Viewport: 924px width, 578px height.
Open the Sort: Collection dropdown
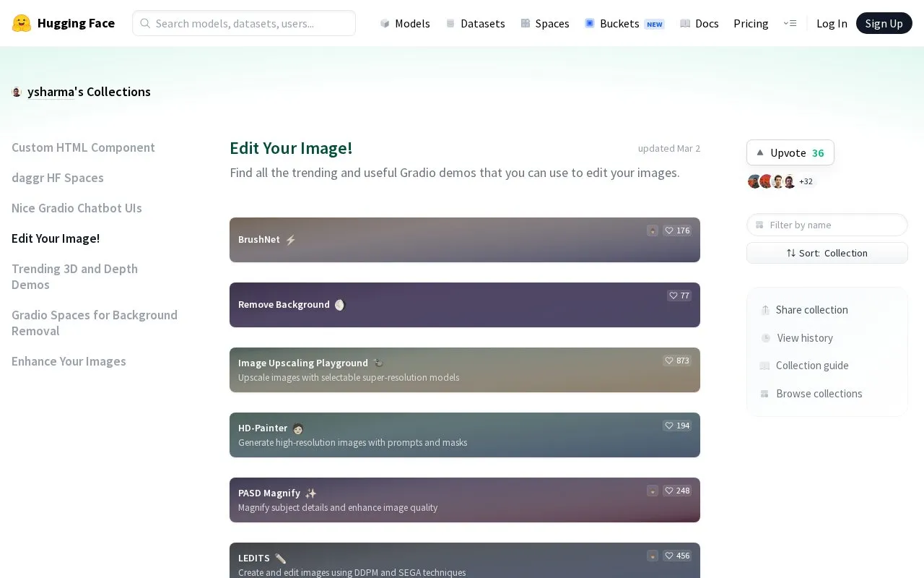(827, 253)
